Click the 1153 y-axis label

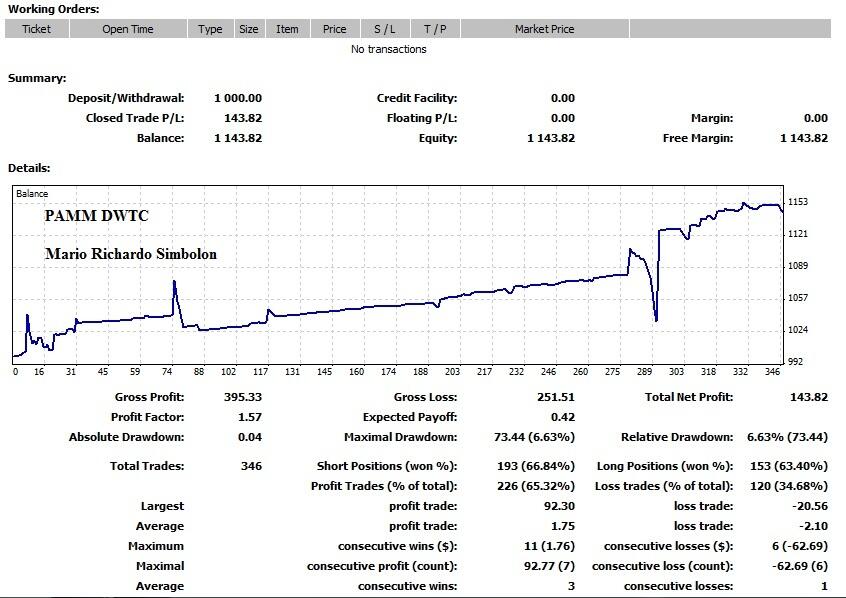click(x=799, y=202)
